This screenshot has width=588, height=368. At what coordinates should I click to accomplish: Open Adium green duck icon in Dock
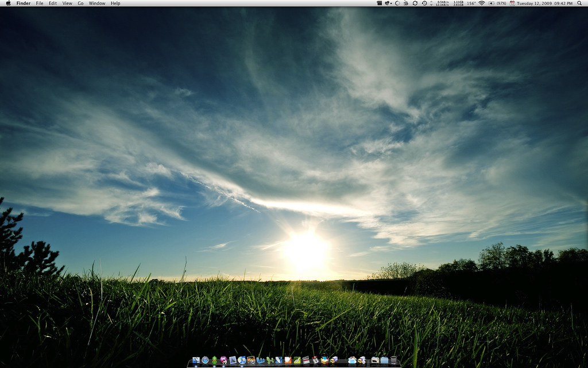click(215, 360)
